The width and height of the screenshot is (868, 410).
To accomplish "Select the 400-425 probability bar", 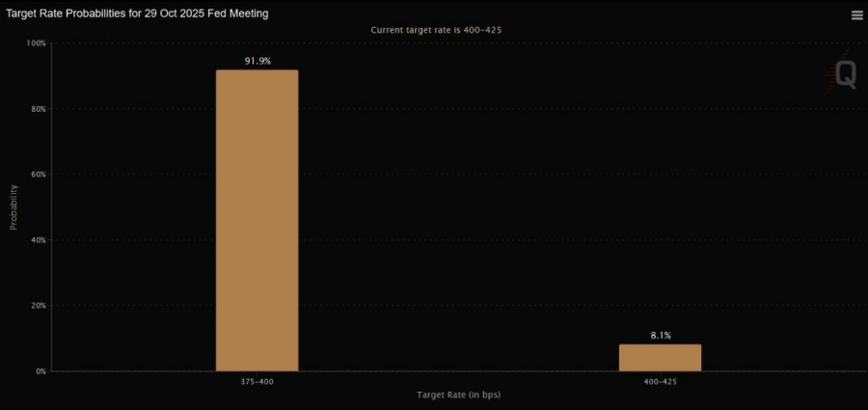I will 660,357.
